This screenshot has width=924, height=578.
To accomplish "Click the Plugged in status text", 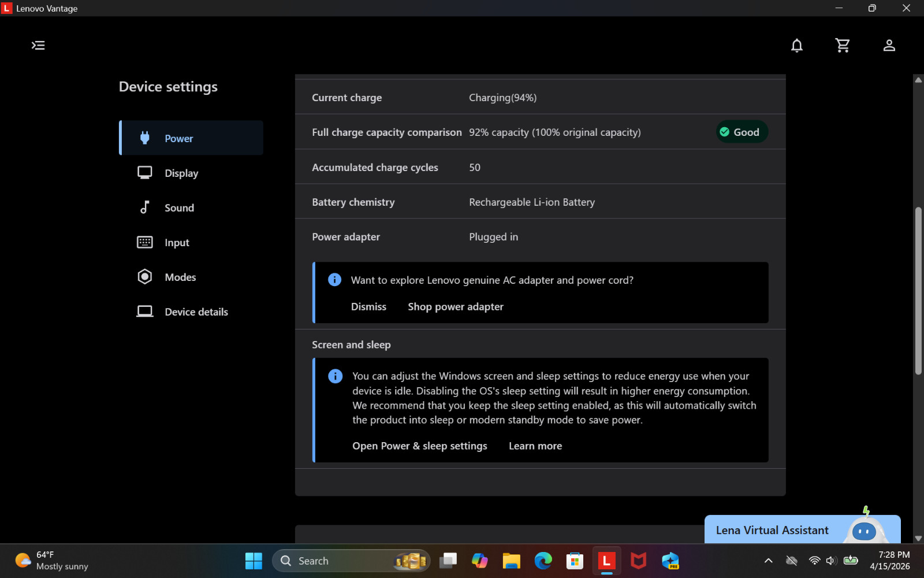I will pyautogui.click(x=493, y=236).
